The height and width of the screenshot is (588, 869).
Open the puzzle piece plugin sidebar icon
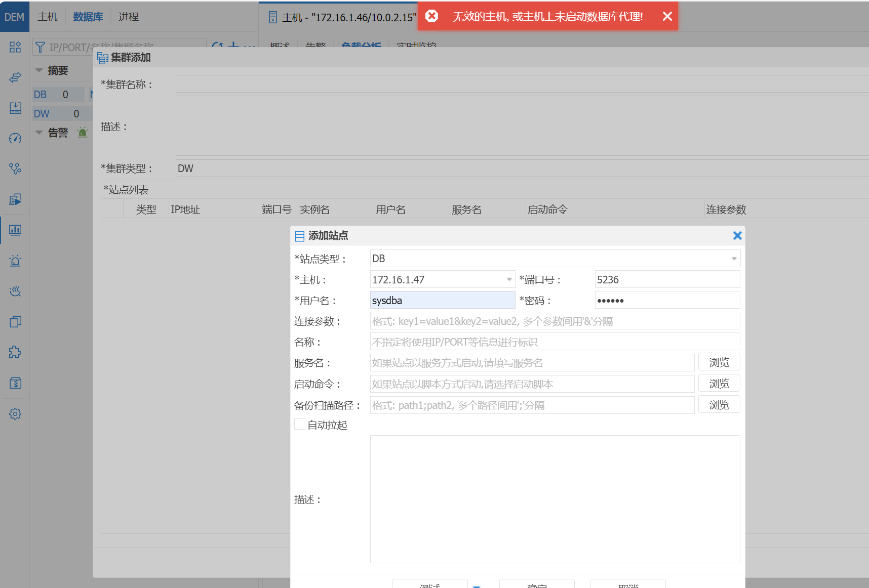(x=15, y=352)
